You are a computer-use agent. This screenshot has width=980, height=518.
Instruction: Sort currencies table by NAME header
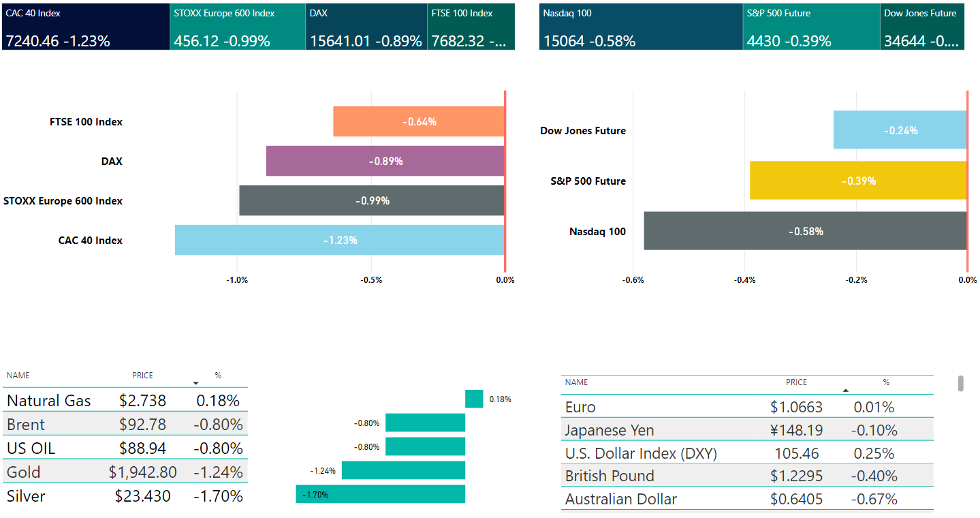coord(576,382)
